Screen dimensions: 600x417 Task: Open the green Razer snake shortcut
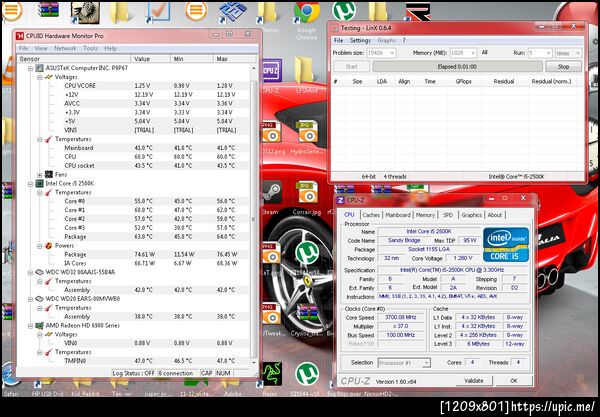pyautogui.click(x=272, y=374)
